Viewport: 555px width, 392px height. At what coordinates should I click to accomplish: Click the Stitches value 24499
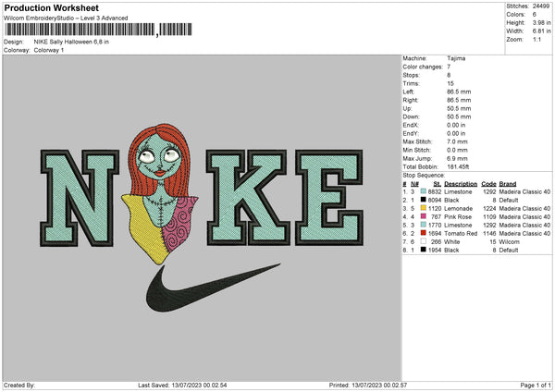pyautogui.click(x=541, y=6)
